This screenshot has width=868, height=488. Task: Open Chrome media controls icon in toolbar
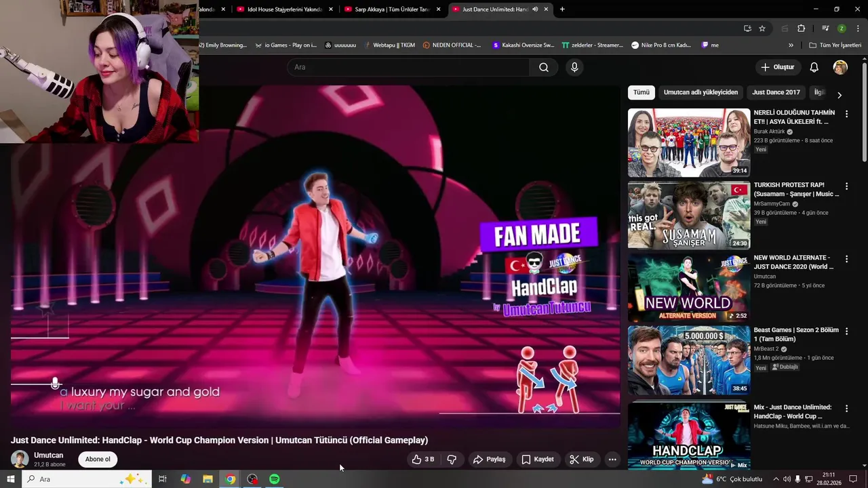click(825, 28)
